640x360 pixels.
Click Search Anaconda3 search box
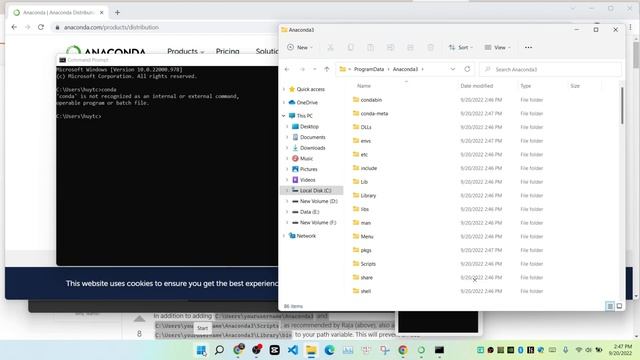[550, 69]
